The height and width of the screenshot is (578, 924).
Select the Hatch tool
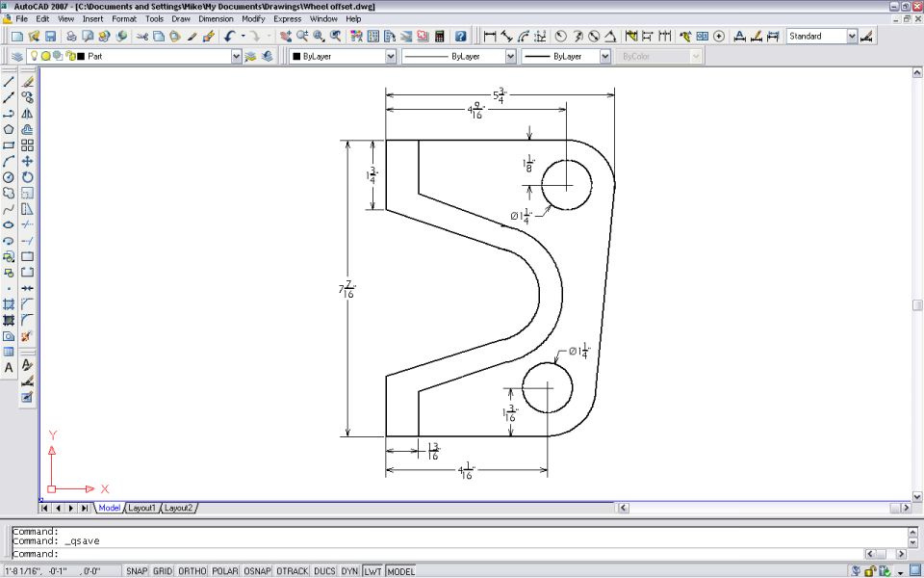pos(9,304)
